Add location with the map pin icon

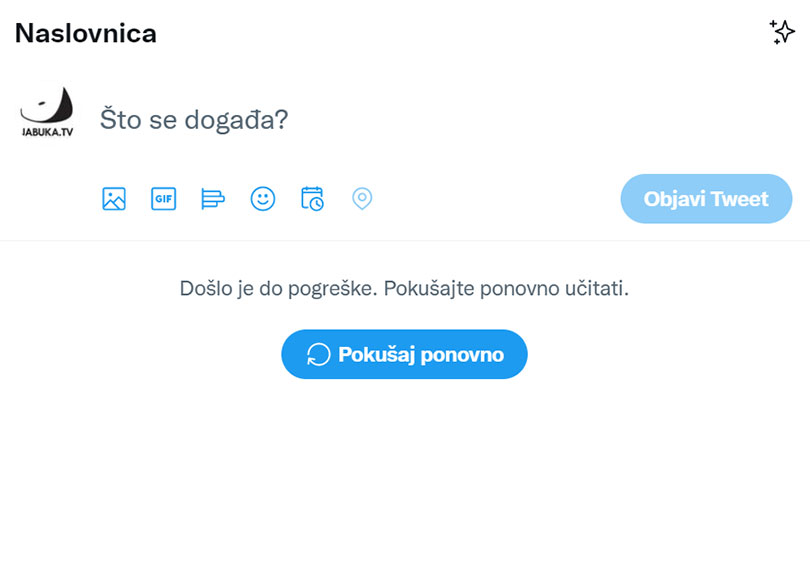(x=362, y=199)
